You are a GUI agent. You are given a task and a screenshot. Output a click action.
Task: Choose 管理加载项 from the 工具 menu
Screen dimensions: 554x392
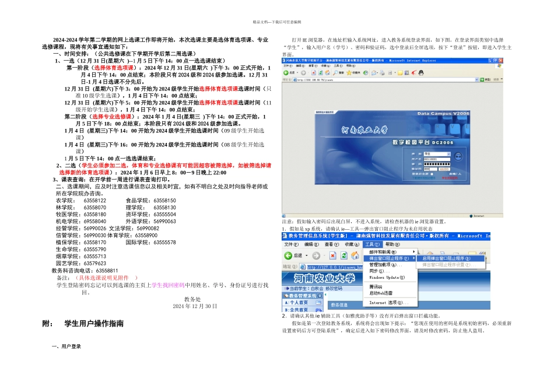point(390,265)
